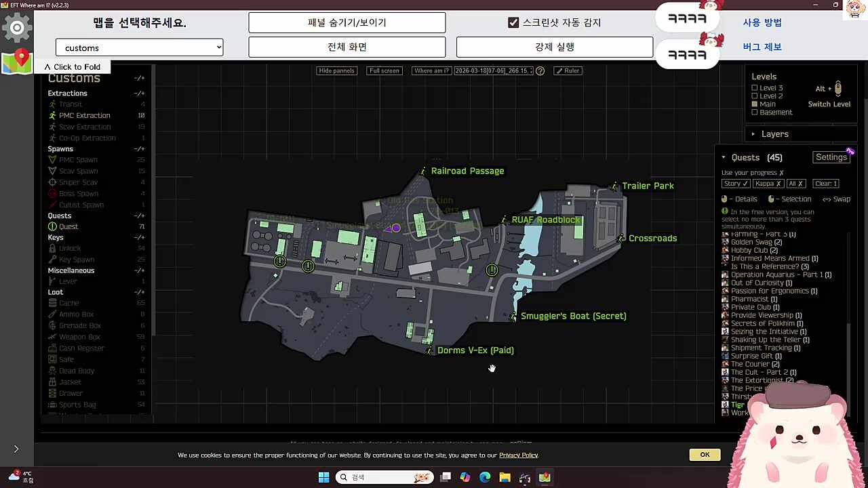Toggle the PMC Spawn triangle icon
Viewport: 868px width, 488px height.
point(52,160)
